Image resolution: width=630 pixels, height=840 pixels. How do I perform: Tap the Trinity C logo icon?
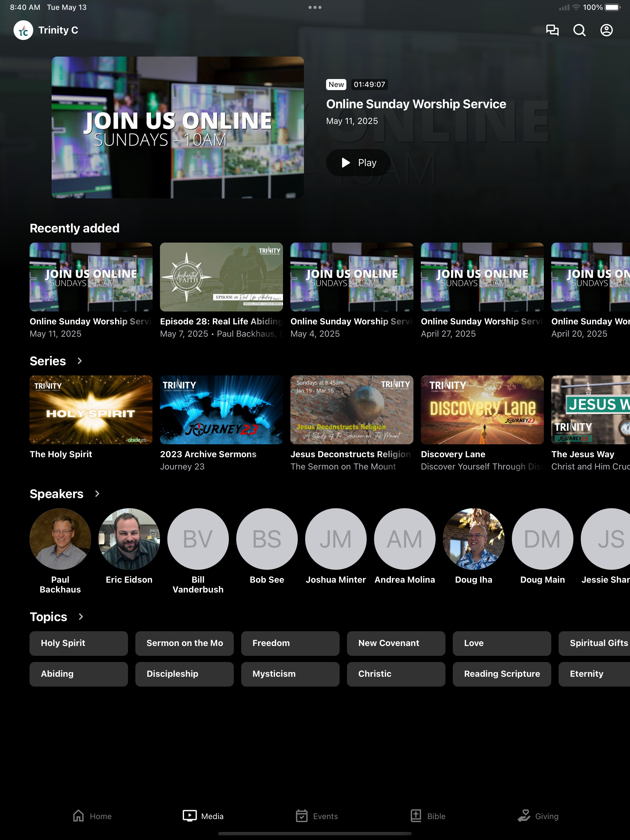coord(23,30)
